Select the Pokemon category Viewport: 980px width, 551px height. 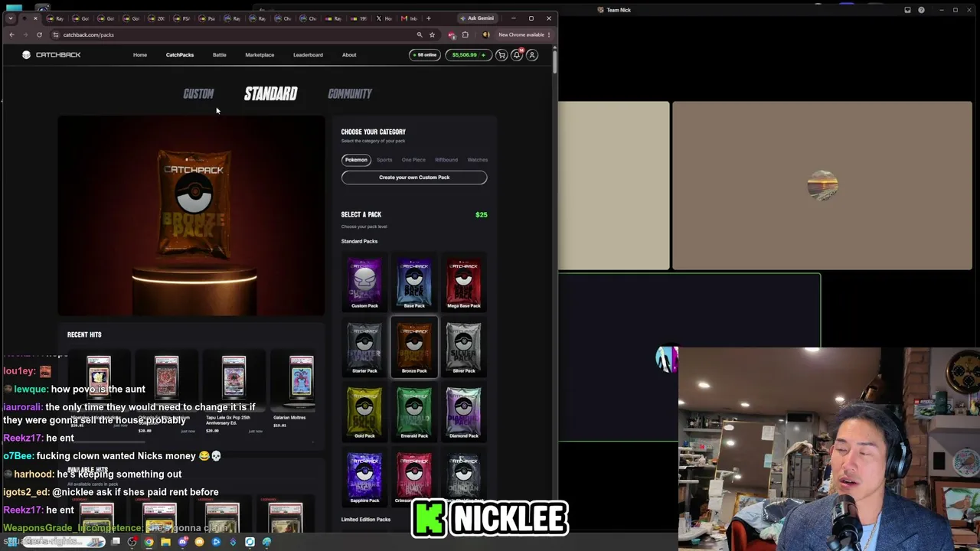click(356, 160)
